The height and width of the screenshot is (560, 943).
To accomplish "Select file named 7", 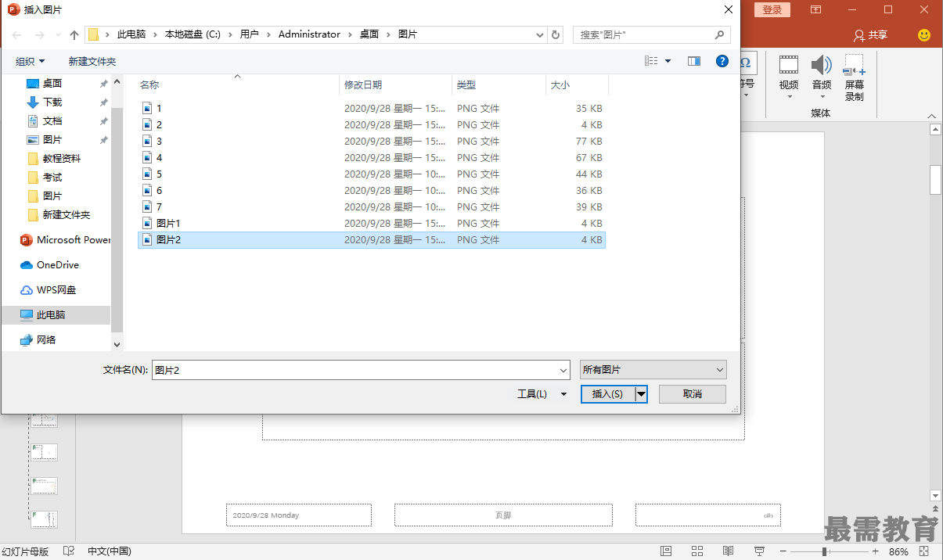I will point(372,207).
